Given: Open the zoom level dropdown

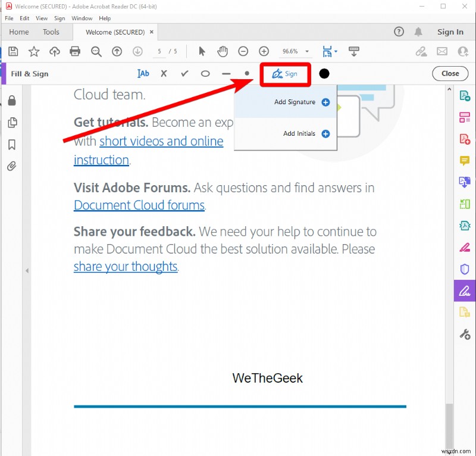Looking at the screenshot, I should click(306, 51).
